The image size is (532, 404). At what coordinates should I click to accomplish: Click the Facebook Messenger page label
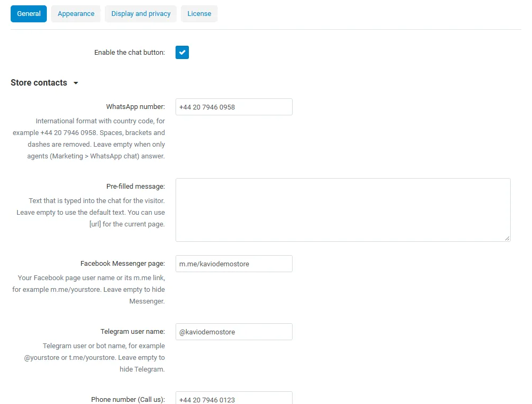coord(122,264)
